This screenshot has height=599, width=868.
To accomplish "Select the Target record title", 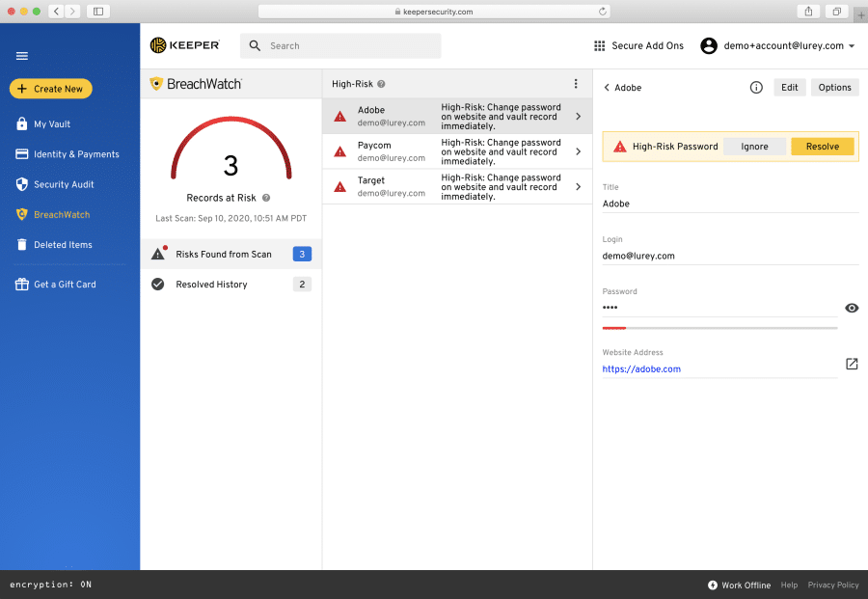I will tap(371, 180).
